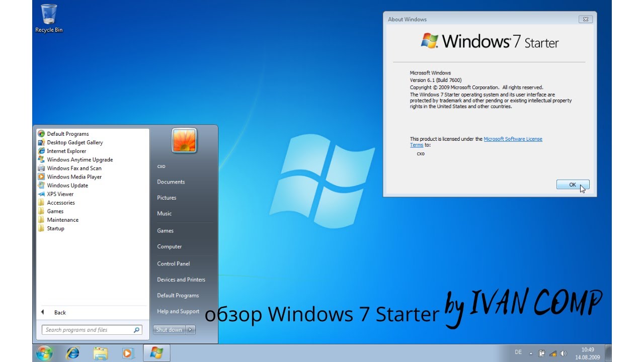Viewport: 644px width, 362px height.
Task: Open Recycle Bin icon on desktop
Action: pos(49,18)
